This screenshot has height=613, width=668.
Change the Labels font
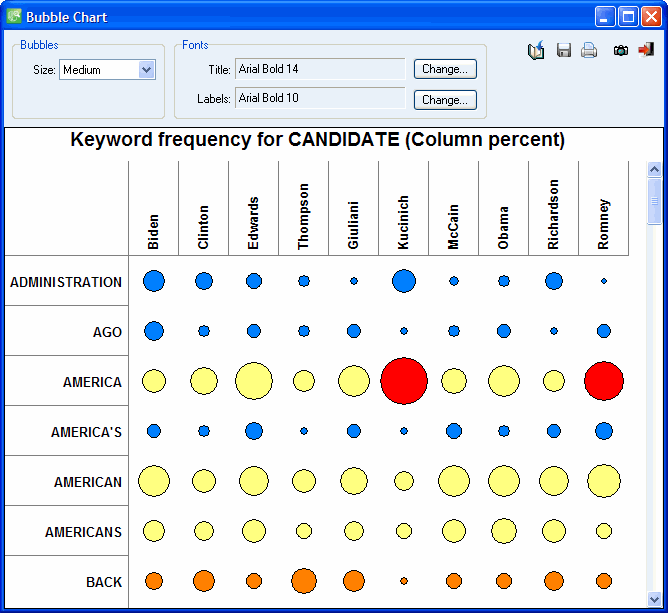pyautogui.click(x=445, y=100)
